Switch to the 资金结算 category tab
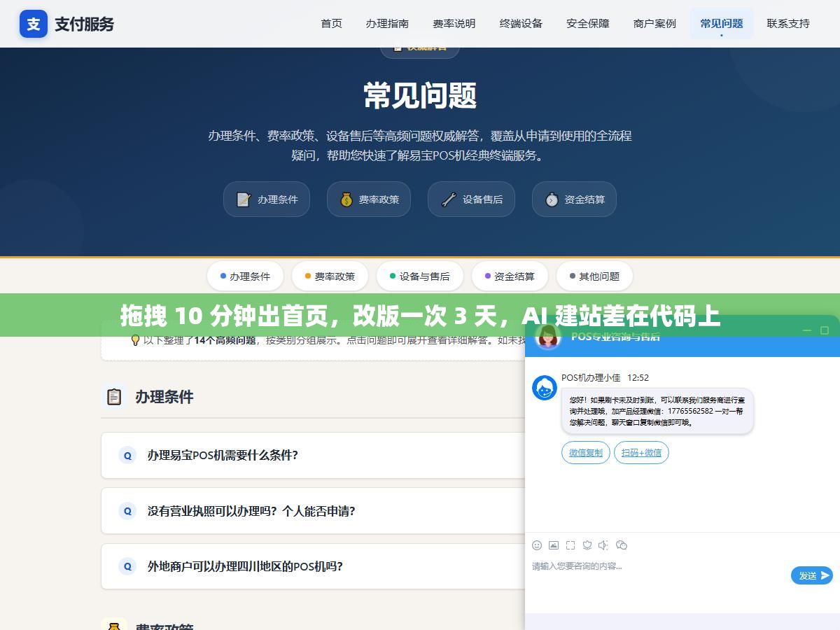This screenshot has width=840, height=630. [510, 276]
